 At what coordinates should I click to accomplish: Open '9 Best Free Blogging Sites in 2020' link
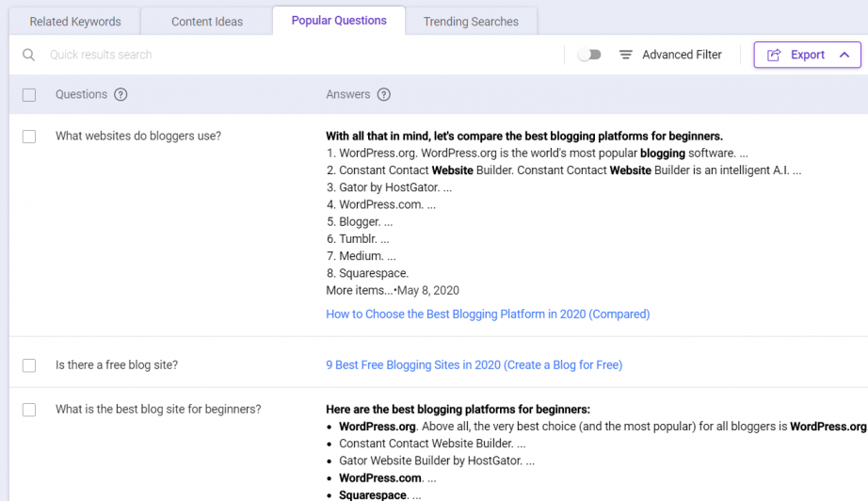(x=474, y=365)
